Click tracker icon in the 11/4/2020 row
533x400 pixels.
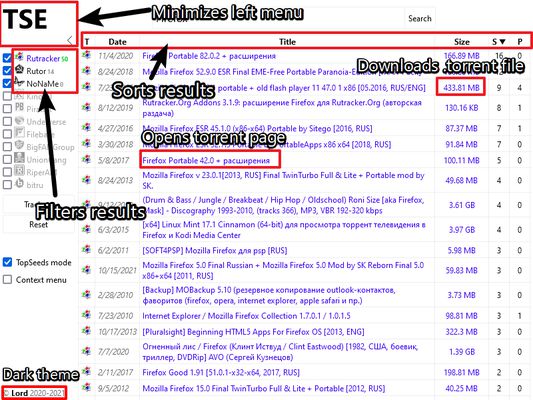[x=87, y=55]
